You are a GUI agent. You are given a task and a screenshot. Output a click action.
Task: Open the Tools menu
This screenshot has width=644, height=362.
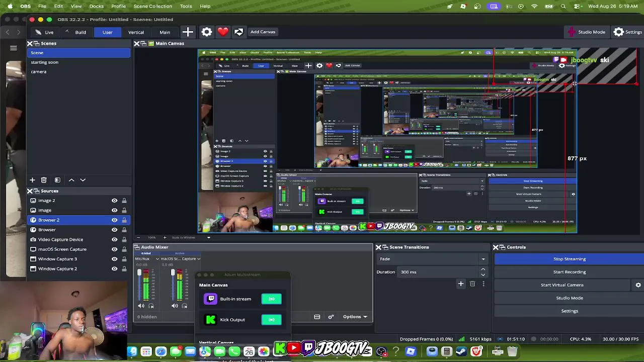click(x=186, y=6)
